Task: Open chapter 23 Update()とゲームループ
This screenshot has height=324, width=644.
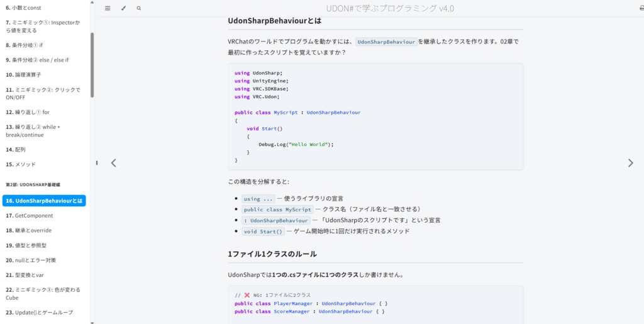Action: point(40,313)
